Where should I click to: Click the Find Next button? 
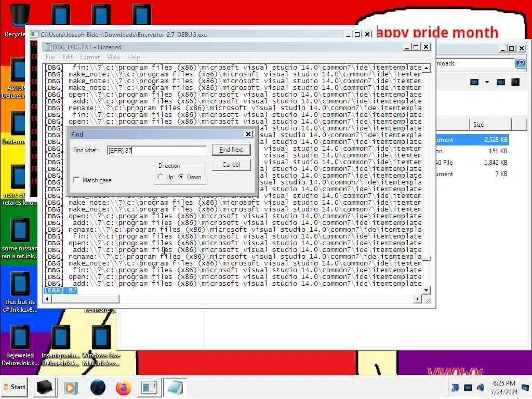tap(231, 150)
